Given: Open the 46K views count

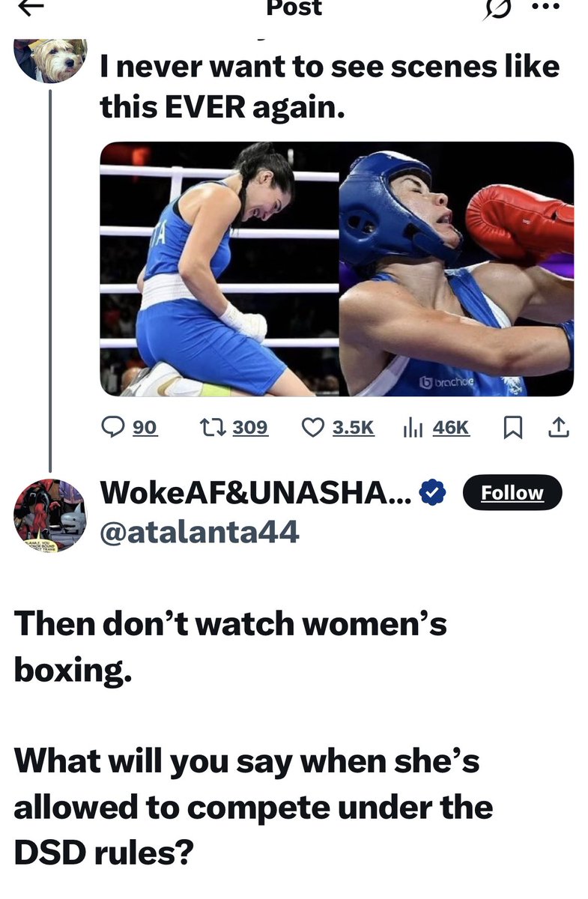Looking at the screenshot, I should (x=451, y=427).
